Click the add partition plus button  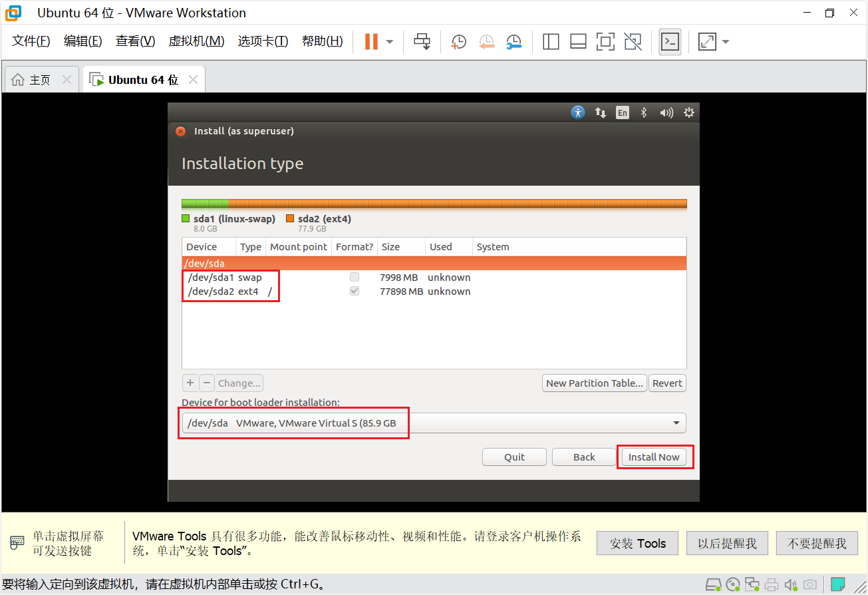click(190, 383)
